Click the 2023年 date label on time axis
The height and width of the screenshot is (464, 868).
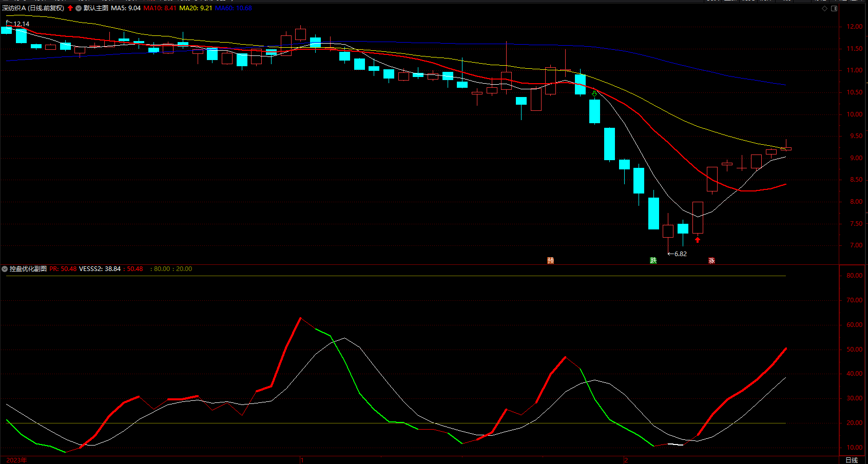pos(16,460)
